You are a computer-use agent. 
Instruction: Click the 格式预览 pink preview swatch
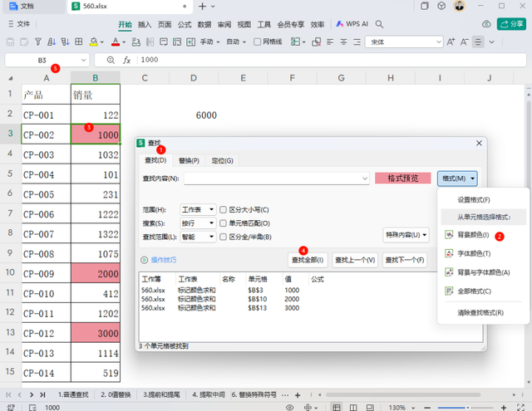coord(402,179)
